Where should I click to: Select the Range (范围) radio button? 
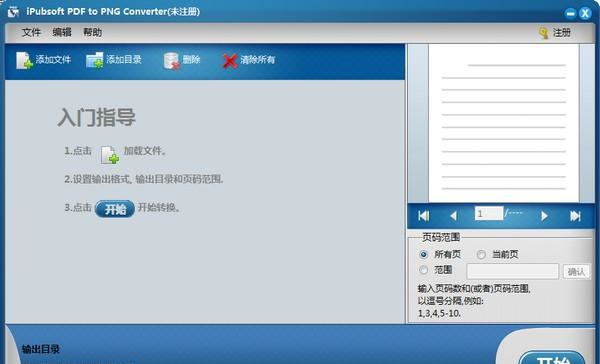point(424,270)
